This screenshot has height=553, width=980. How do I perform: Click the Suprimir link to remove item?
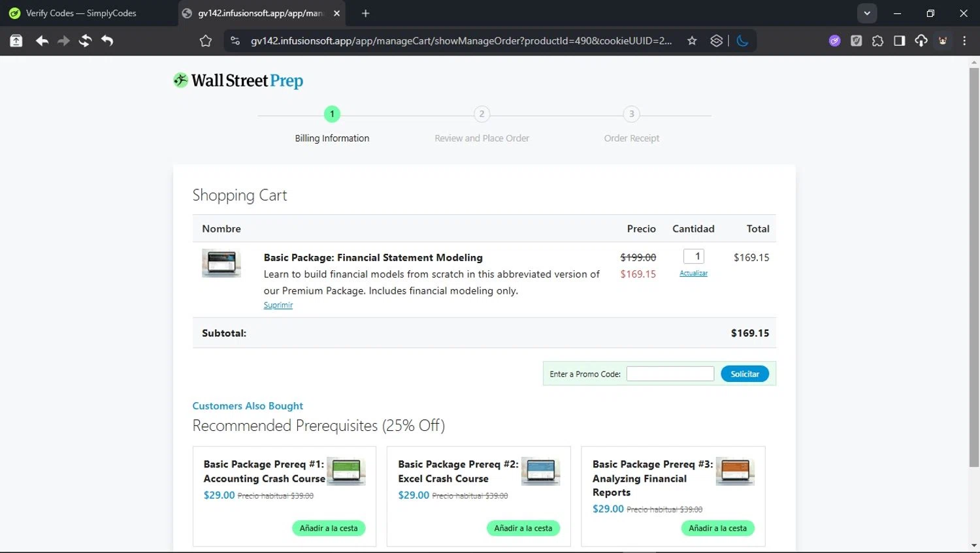pos(278,305)
